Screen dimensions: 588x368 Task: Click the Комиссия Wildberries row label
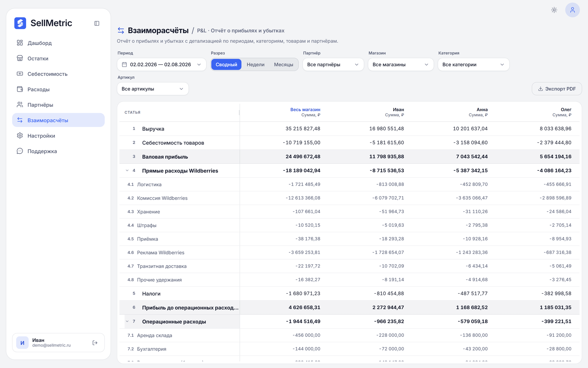coord(162,198)
